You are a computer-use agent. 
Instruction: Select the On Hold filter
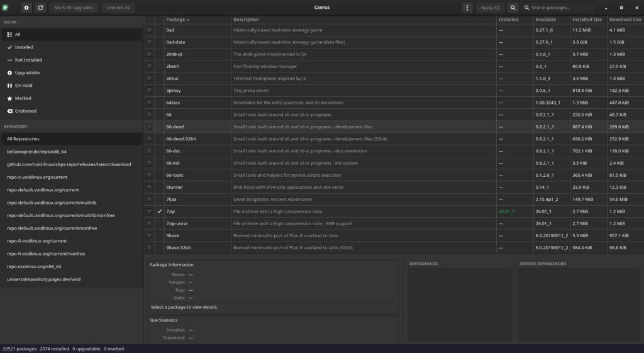click(x=72, y=86)
